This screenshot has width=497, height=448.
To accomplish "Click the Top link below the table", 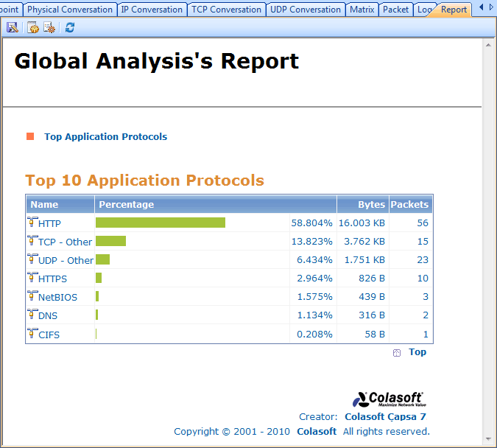I will 417,352.
